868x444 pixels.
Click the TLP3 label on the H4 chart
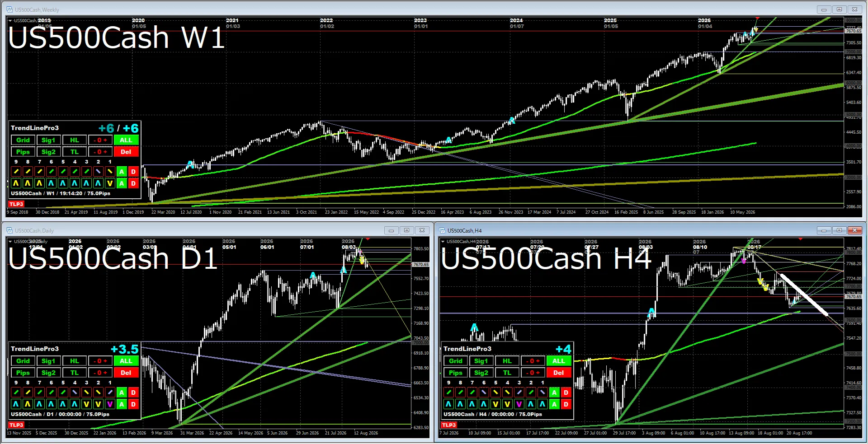pyautogui.click(x=449, y=425)
